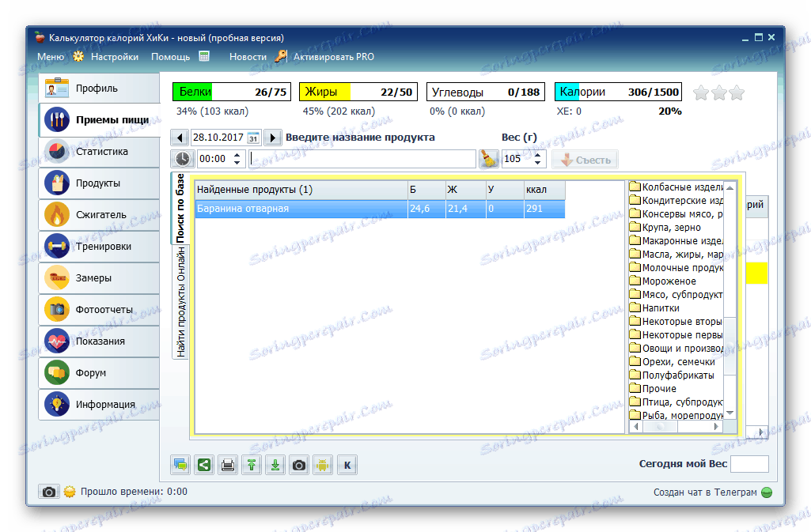Click the green Telegram chat indicator
This screenshot has height=532, width=811.
coord(767,492)
